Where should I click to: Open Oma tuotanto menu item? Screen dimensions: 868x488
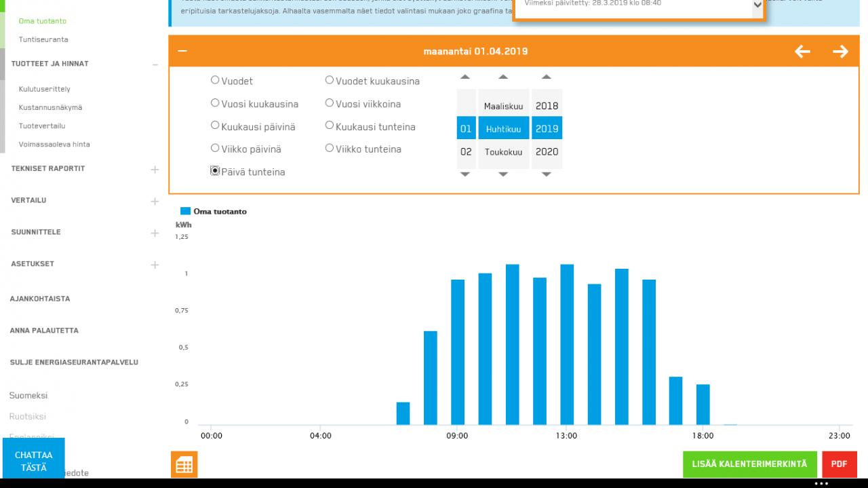coord(43,21)
